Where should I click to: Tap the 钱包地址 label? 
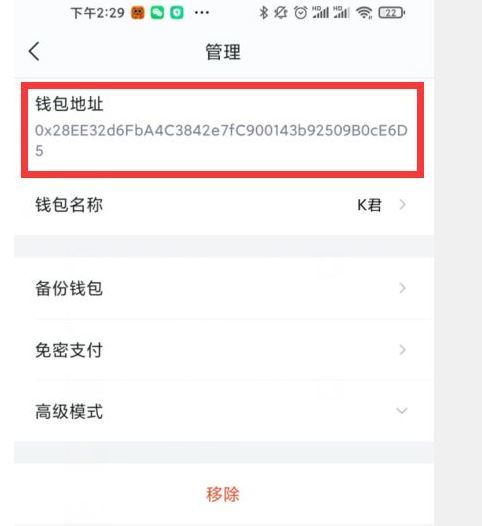point(69,104)
